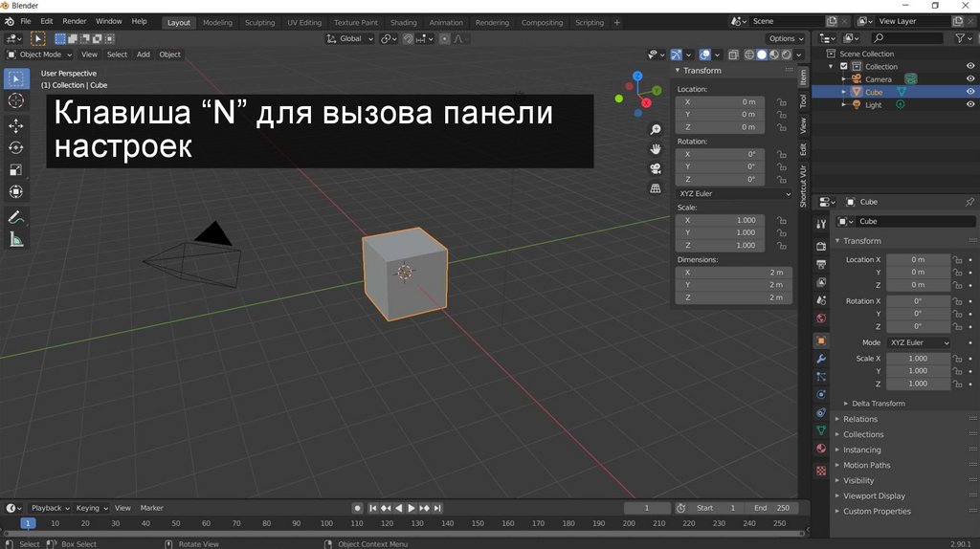
Task: Open the Options button in the viewport header
Action: [785, 38]
